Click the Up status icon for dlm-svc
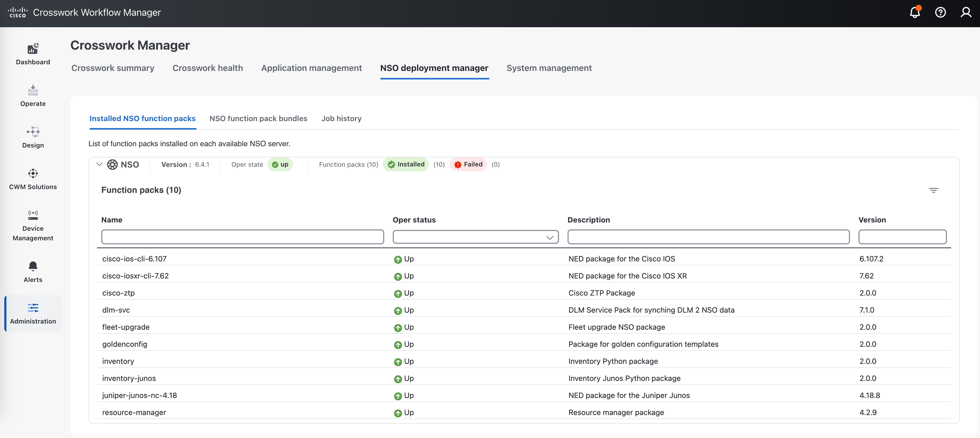The width and height of the screenshot is (980, 438). 398,311
